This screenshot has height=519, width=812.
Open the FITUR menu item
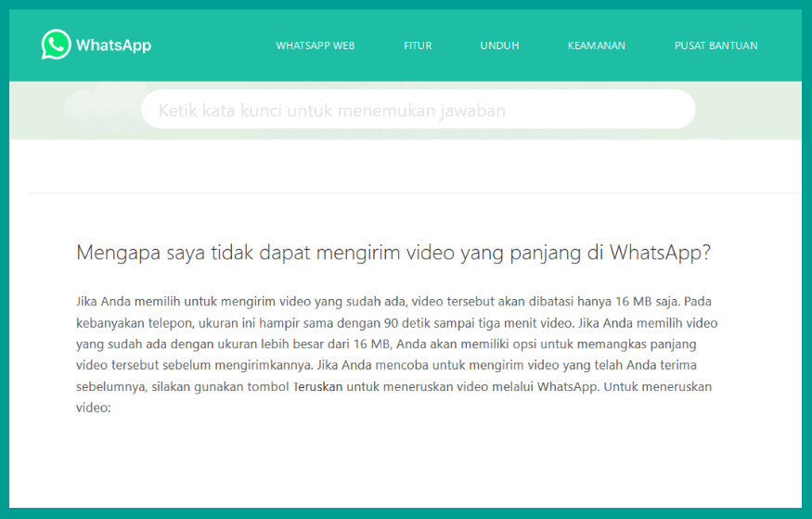pos(418,45)
